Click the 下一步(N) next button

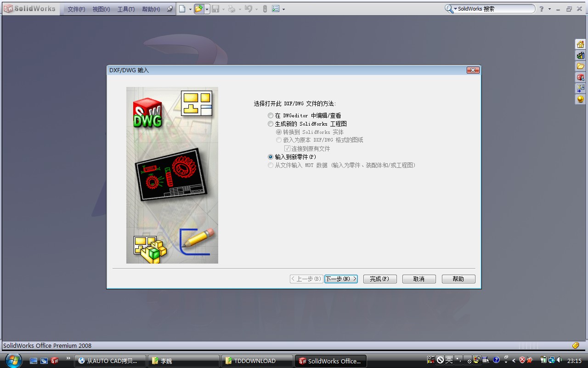tap(341, 279)
